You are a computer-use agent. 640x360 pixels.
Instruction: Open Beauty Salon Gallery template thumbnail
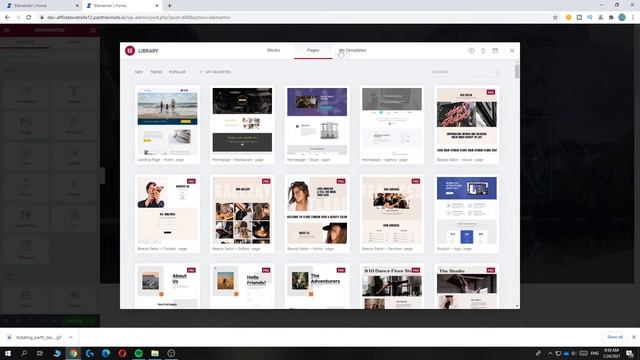pyautogui.click(x=242, y=210)
